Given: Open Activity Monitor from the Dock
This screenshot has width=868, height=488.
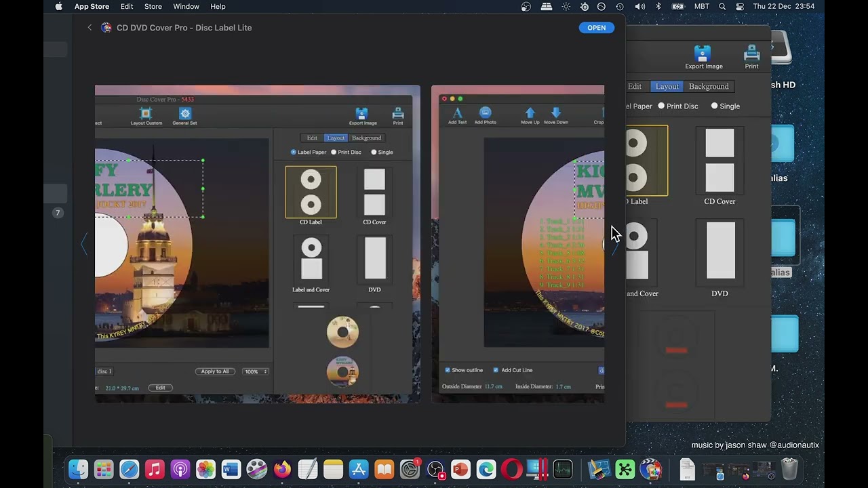Looking at the screenshot, I should [562, 469].
